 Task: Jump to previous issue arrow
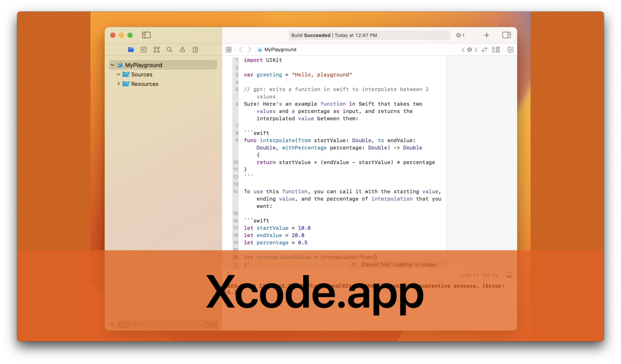(x=463, y=50)
